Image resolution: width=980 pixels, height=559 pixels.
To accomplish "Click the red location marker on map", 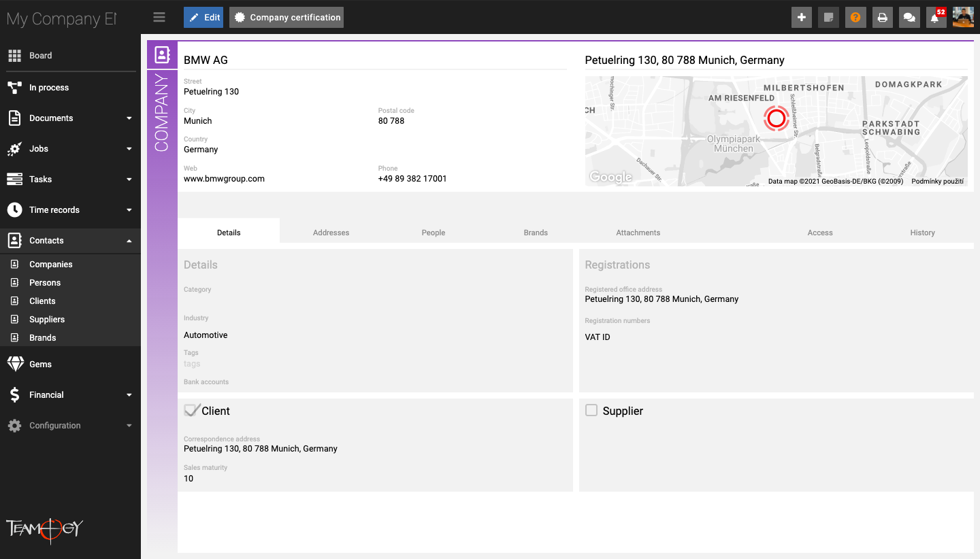I will coord(776,118).
